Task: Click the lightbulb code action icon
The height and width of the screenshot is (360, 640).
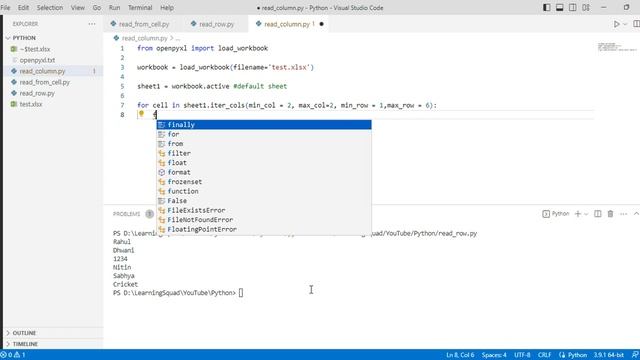Action: click(x=141, y=114)
